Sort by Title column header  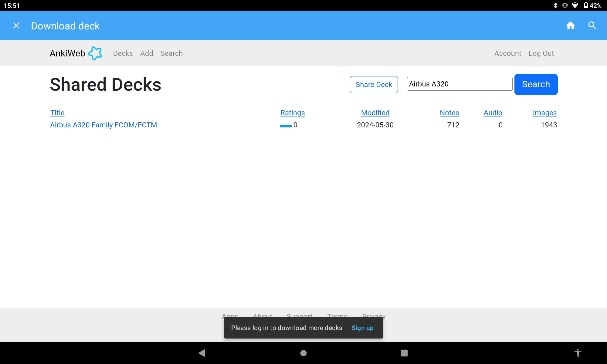point(57,113)
